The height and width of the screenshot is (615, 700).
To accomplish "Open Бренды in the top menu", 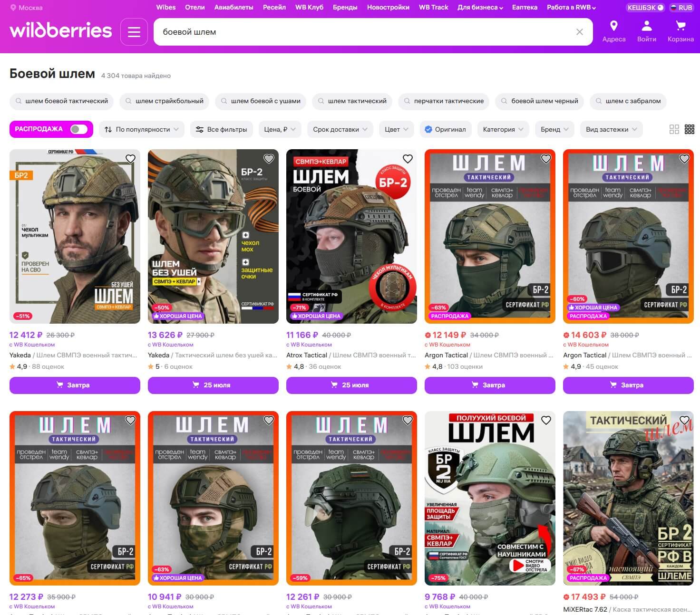I will pos(345,7).
